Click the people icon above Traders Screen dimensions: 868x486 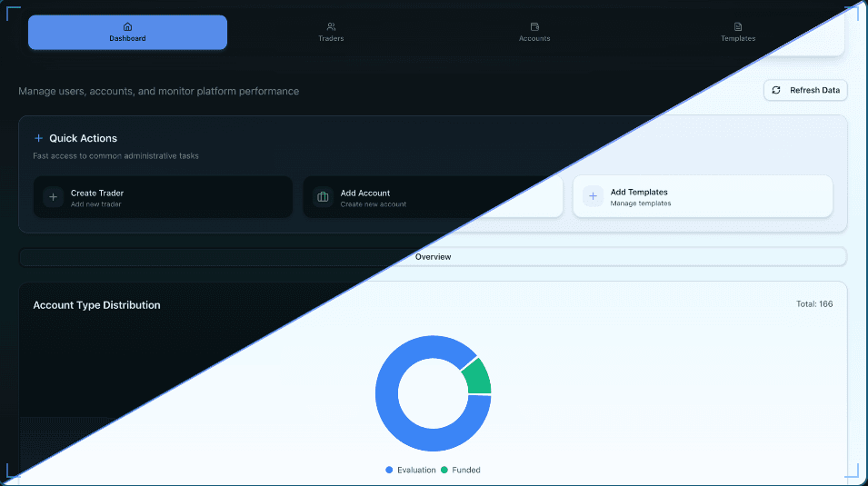[331, 26]
